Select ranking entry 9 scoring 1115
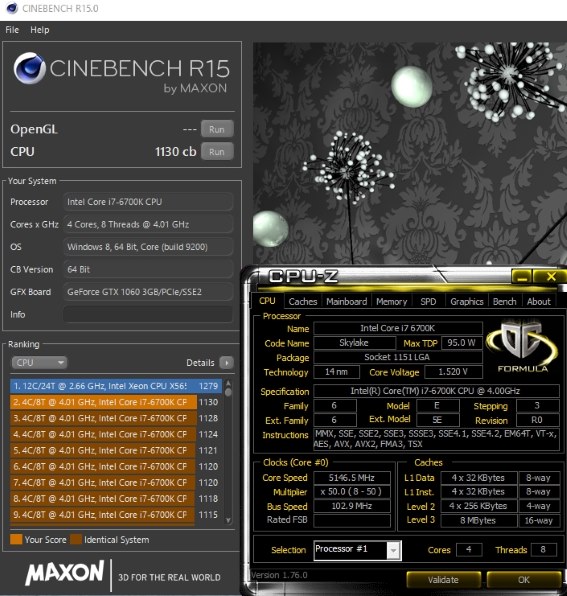567x596 pixels. point(116,515)
